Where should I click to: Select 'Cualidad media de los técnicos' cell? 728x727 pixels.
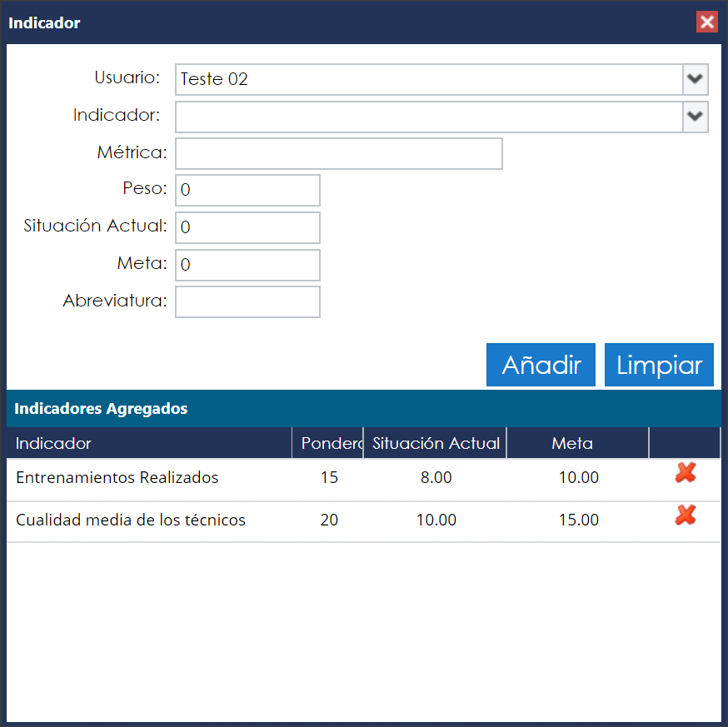point(131,520)
